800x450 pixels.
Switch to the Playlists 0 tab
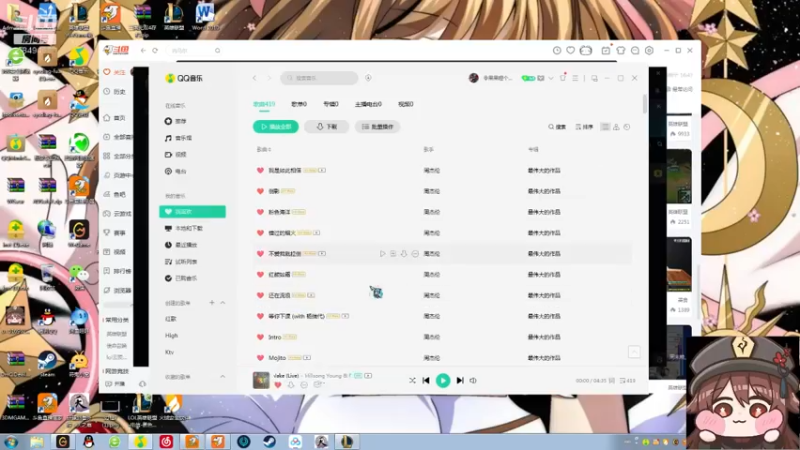coord(299,104)
